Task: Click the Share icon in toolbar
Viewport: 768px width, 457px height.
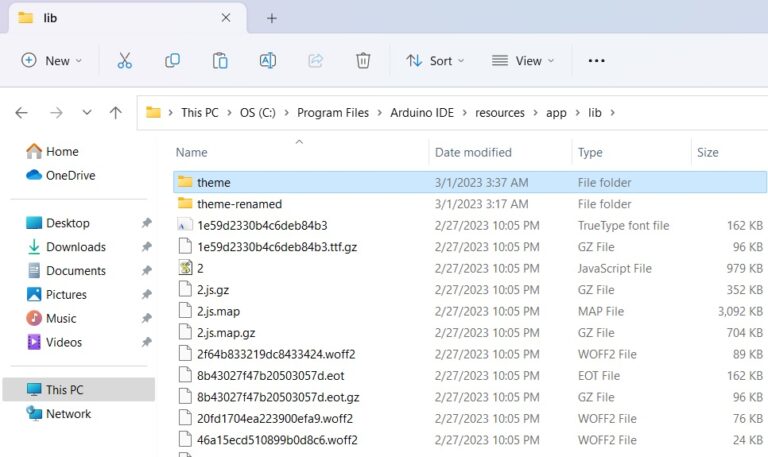Action: (x=315, y=61)
